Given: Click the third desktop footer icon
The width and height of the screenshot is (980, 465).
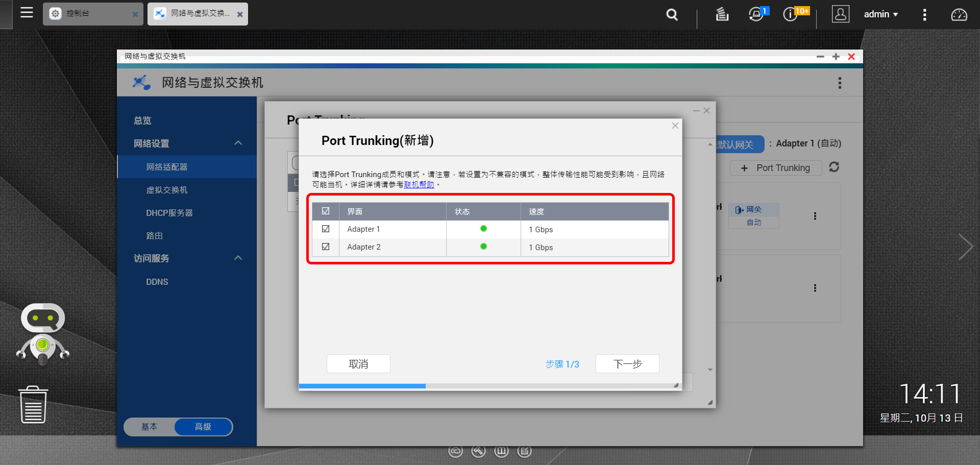Looking at the screenshot, I should [x=501, y=451].
